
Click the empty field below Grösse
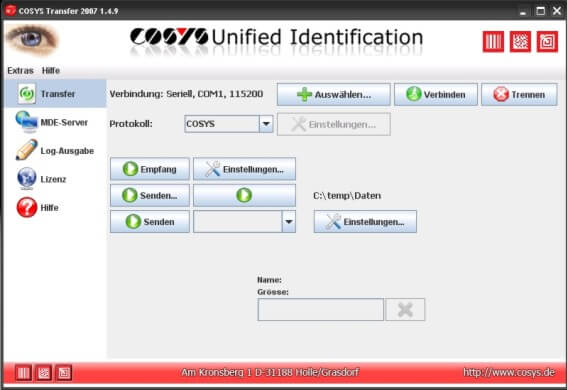point(320,309)
